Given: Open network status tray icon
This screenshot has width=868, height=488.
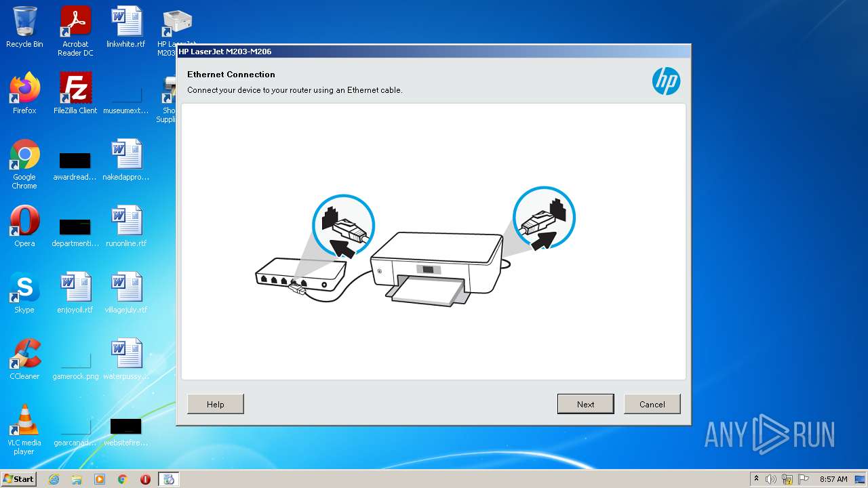Looking at the screenshot, I should tap(787, 479).
